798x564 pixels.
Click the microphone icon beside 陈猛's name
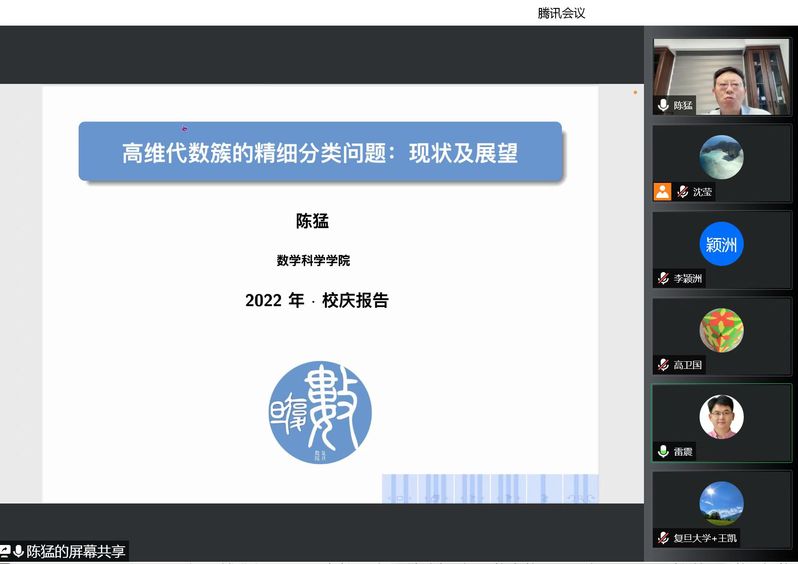663,105
